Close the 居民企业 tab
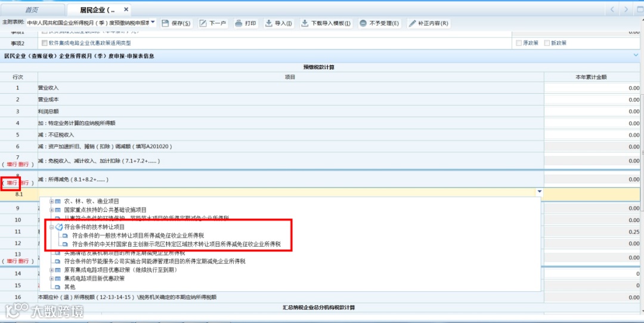The image size is (644, 323). (126, 10)
